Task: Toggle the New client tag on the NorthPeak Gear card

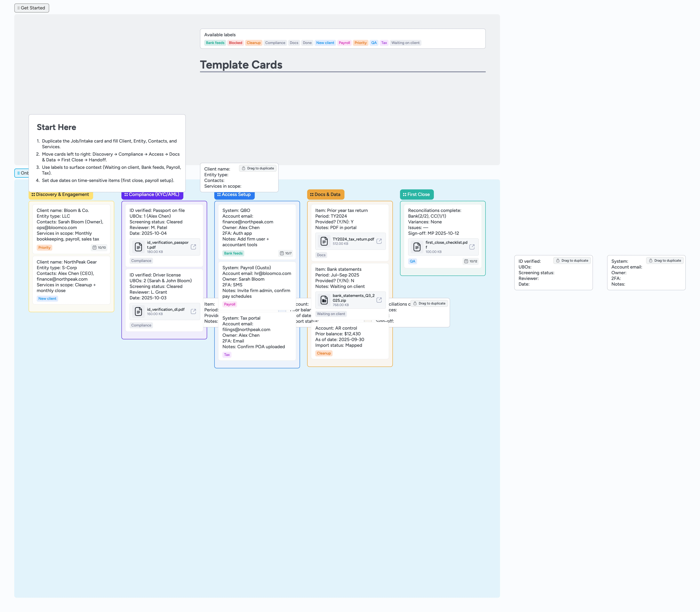Action: [x=47, y=298]
